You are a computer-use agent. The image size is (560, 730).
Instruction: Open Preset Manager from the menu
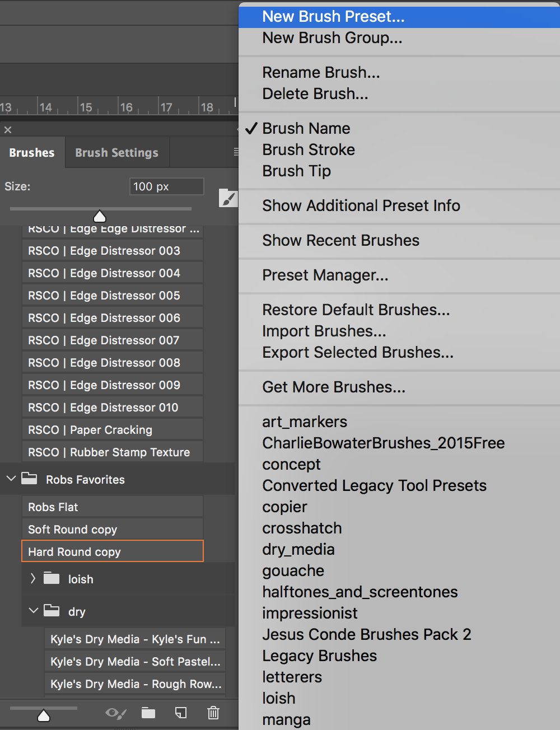tap(399, 275)
